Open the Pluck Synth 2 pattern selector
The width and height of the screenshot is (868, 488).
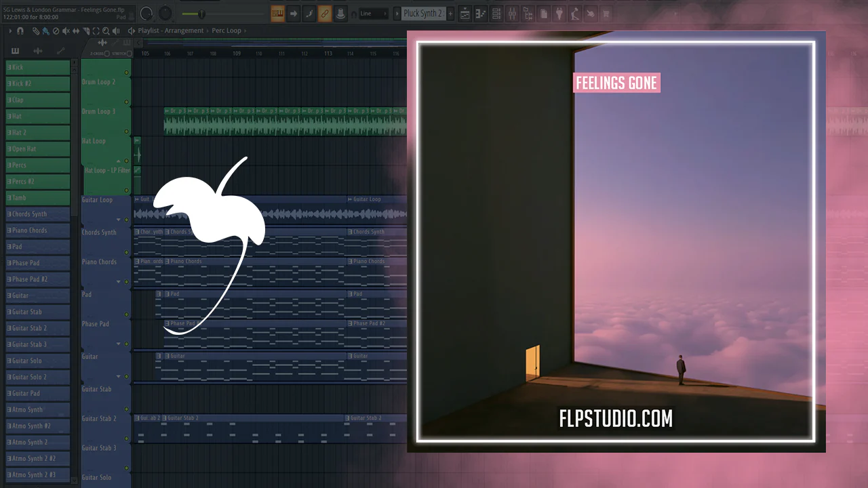425,14
